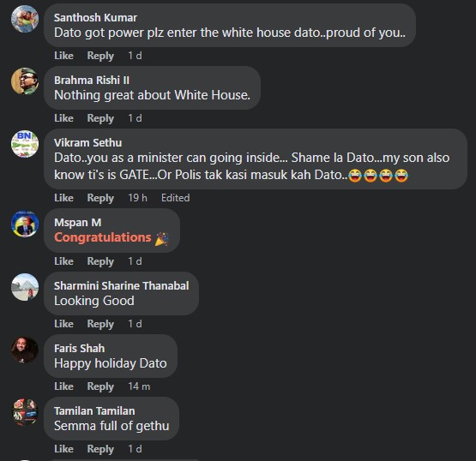Like the Looking Good comment

click(x=63, y=324)
